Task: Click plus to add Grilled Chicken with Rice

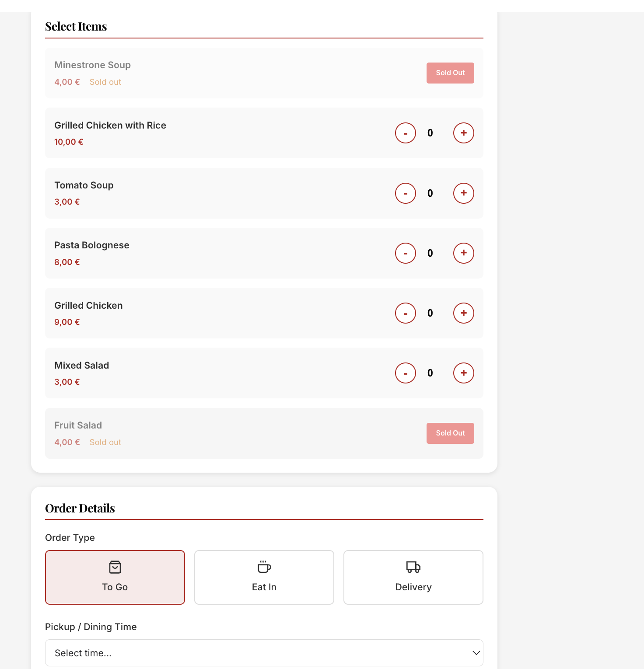Action: (463, 132)
